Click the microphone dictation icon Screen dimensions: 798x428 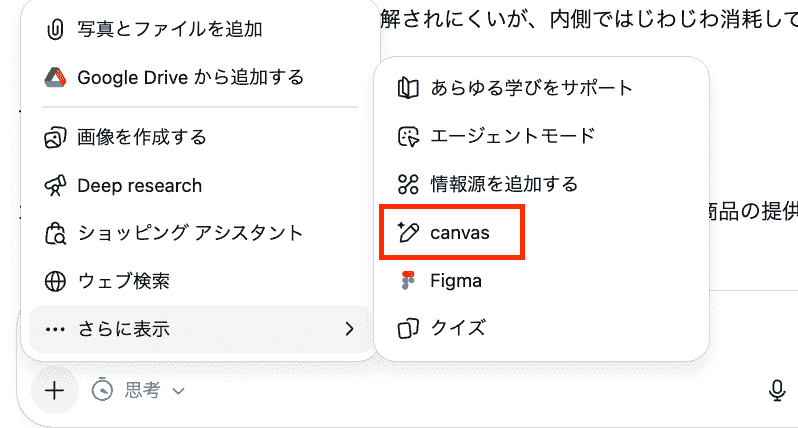[x=776, y=390]
